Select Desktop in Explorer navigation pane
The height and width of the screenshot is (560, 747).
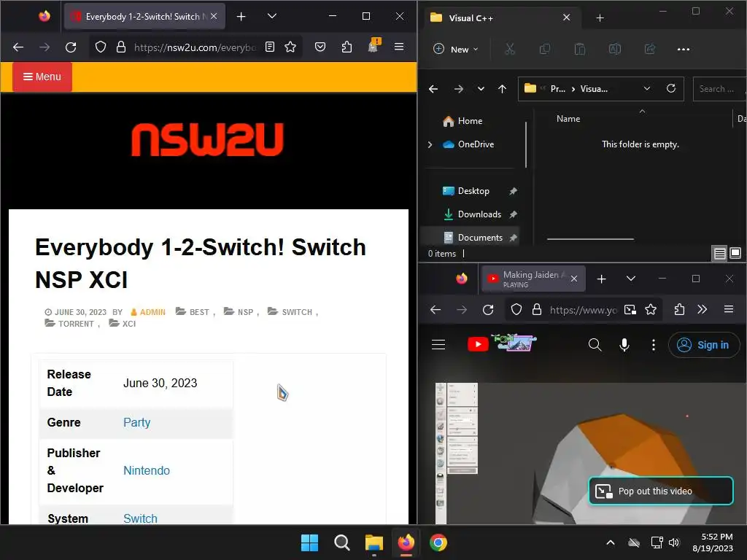(x=473, y=191)
